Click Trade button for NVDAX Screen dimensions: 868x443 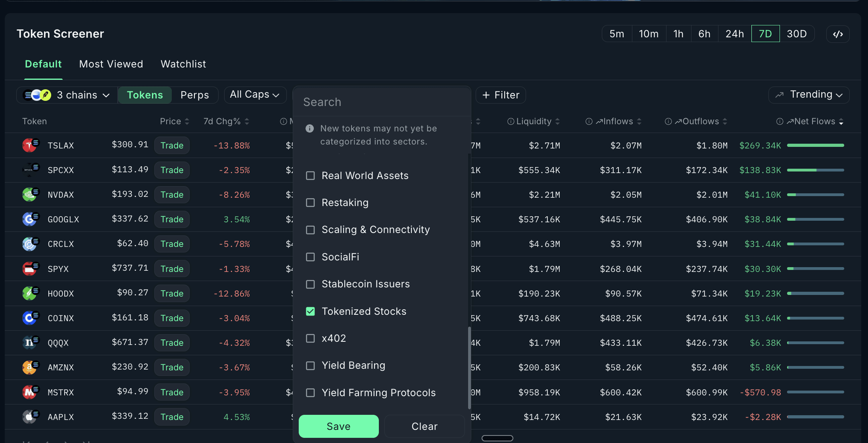coord(172,195)
